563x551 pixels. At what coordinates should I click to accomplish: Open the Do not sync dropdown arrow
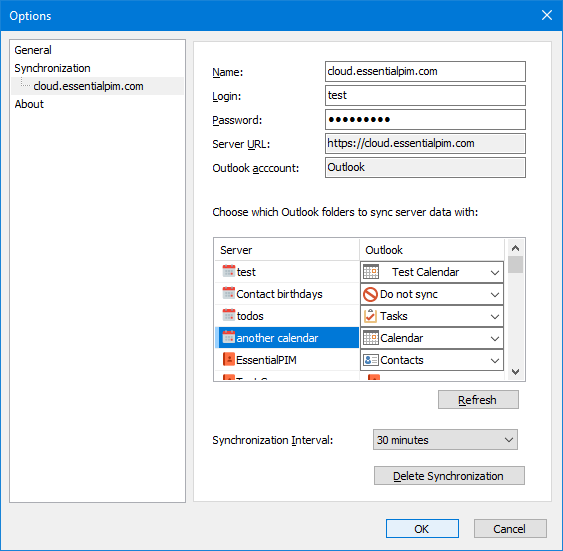point(495,295)
